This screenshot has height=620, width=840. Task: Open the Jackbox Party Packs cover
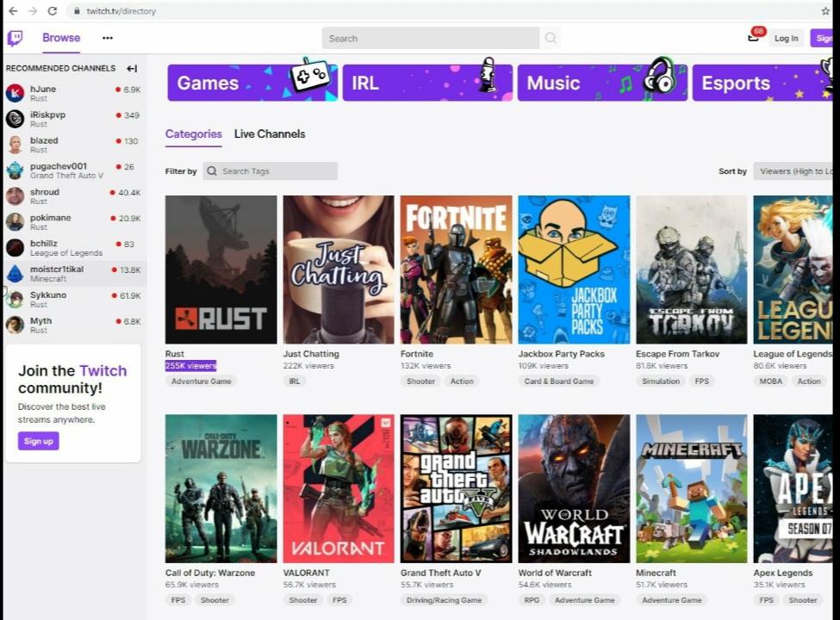coord(574,270)
